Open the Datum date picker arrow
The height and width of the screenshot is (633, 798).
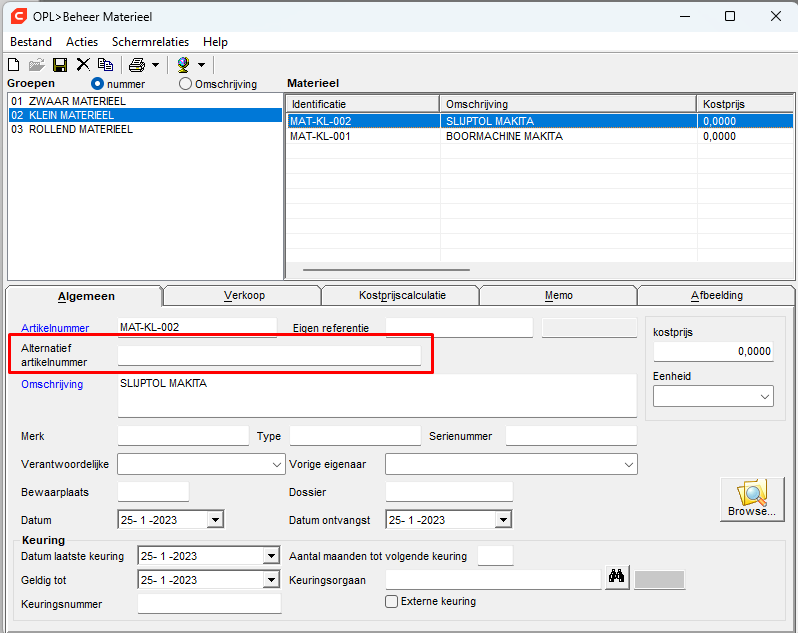click(215, 520)
